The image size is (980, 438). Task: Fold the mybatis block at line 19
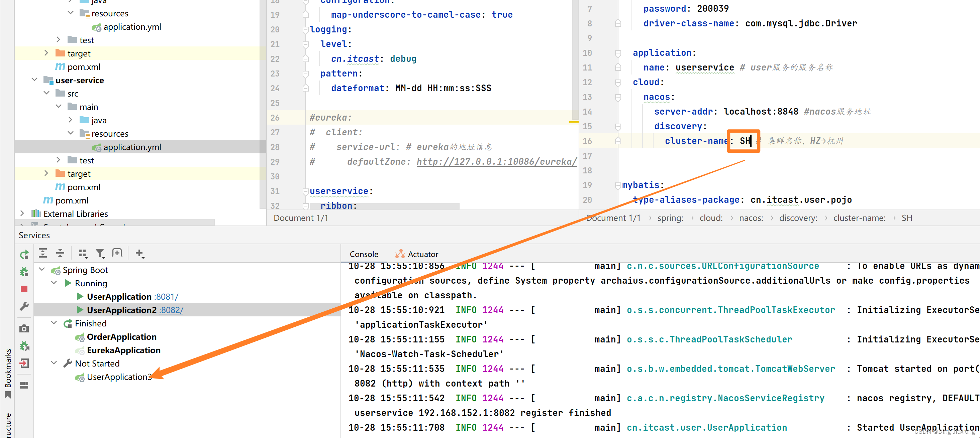tap(618, 185)
